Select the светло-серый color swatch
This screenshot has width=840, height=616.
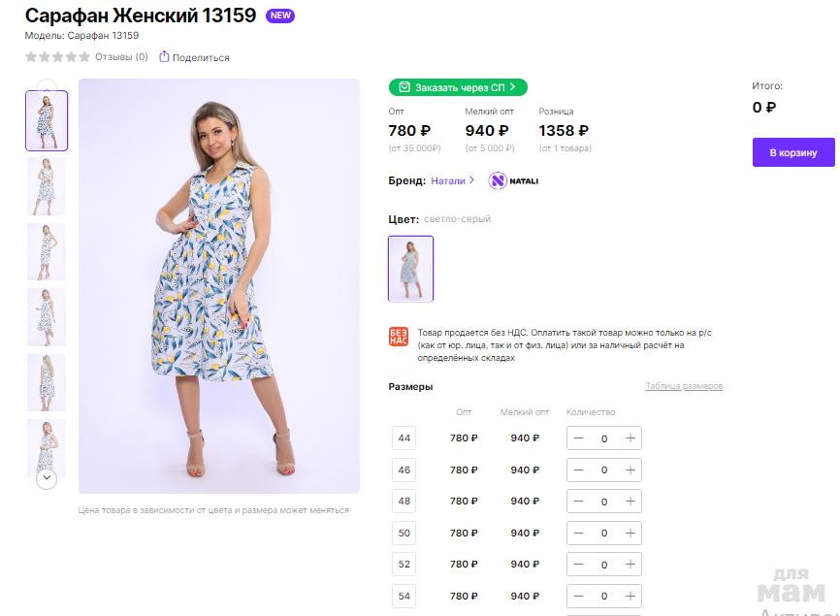click(410, 269)
